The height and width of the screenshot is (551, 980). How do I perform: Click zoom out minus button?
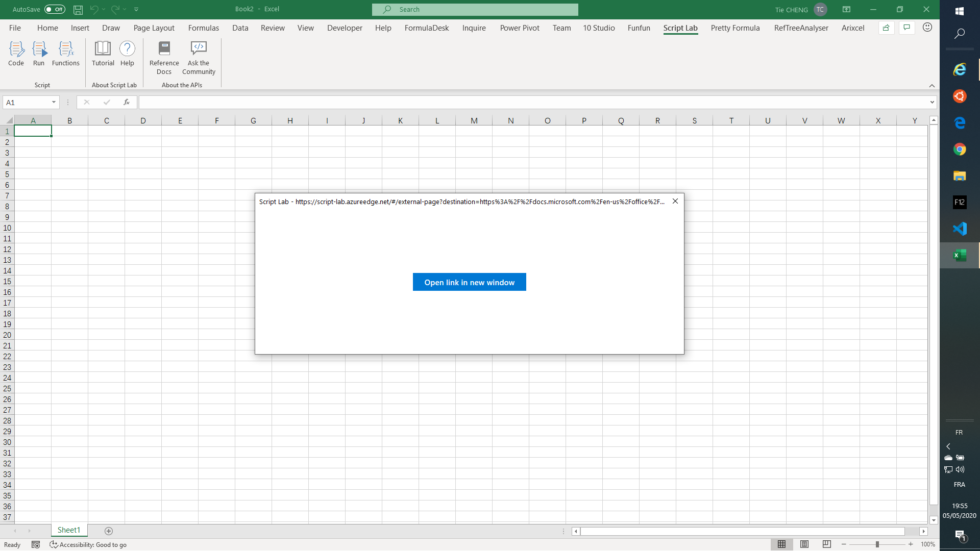click(844, 544)
